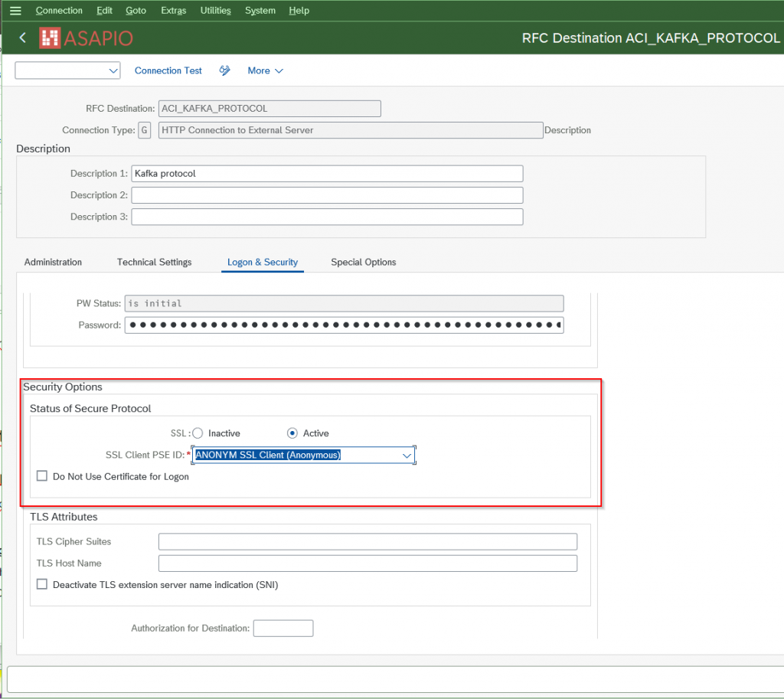The height and width of the screenshot is (699, 784).
Task: Open the Utilities menu
Action: pos(215,11)
